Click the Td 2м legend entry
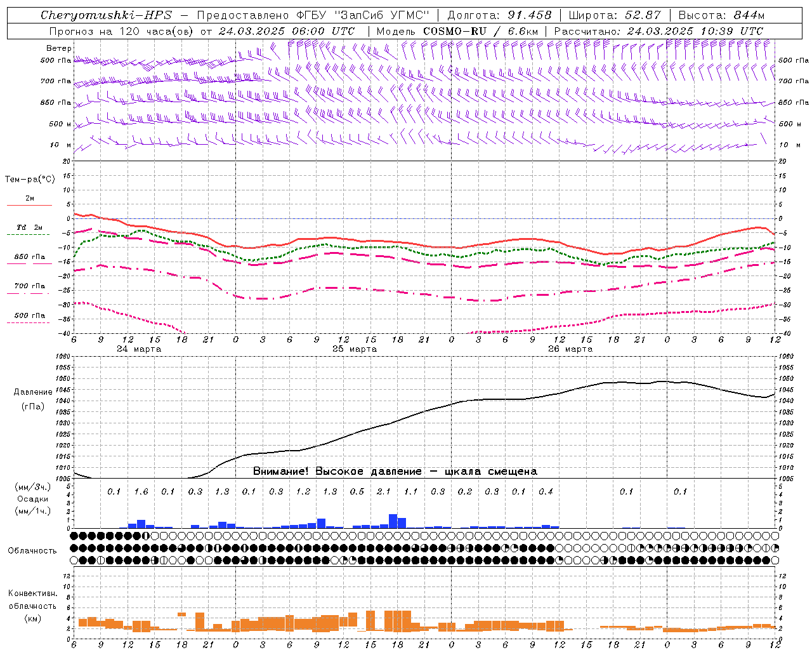 (29, 227)
